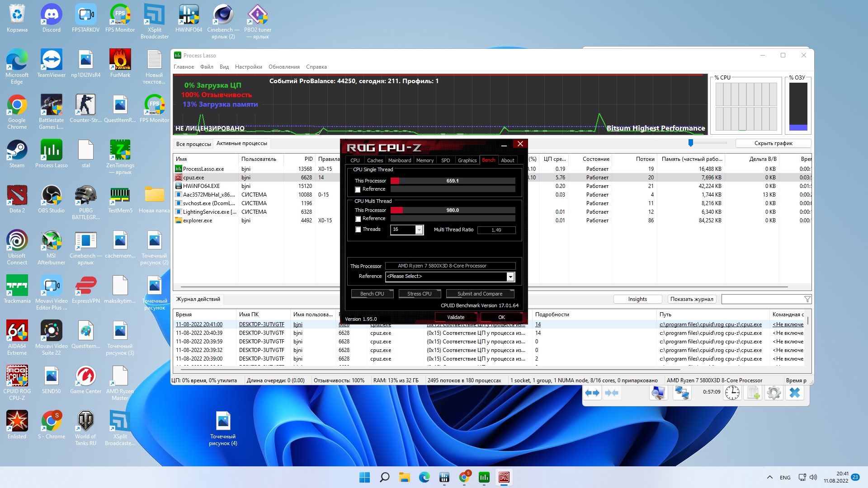Screen dimensions: 868x488
Task: Enable Reference checkbox under CPU Multi Thread
Action: tap(358, 219)
